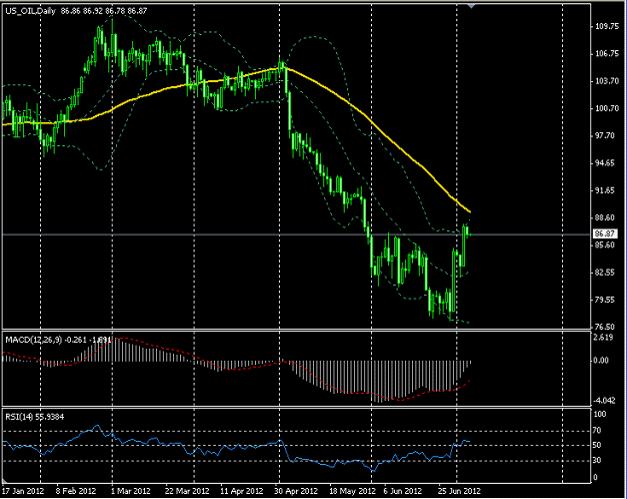
Task: Click the 100 level on RSI scale
Action: [x=599, y=415]
